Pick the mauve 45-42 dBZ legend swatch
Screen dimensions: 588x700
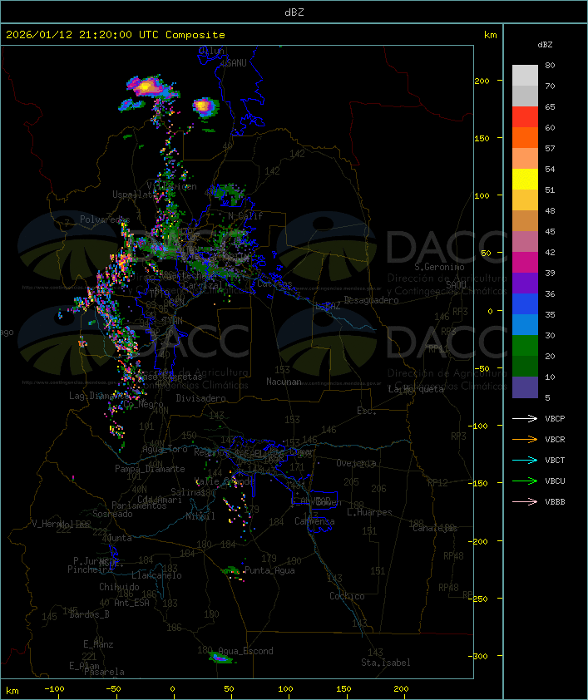coord(525,242)
